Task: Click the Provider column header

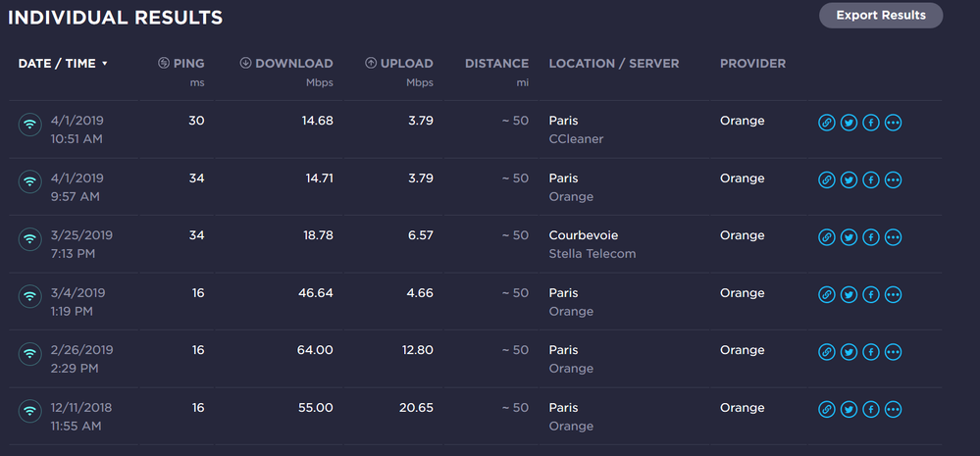Action: pyautogui.click(x=752, y=64)
